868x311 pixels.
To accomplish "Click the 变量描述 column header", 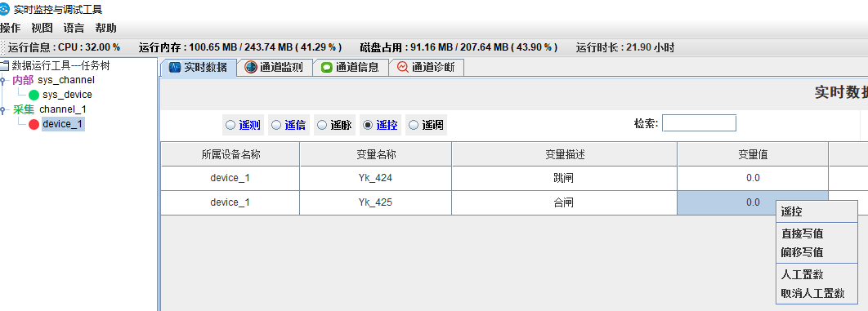I will [565, 154].
